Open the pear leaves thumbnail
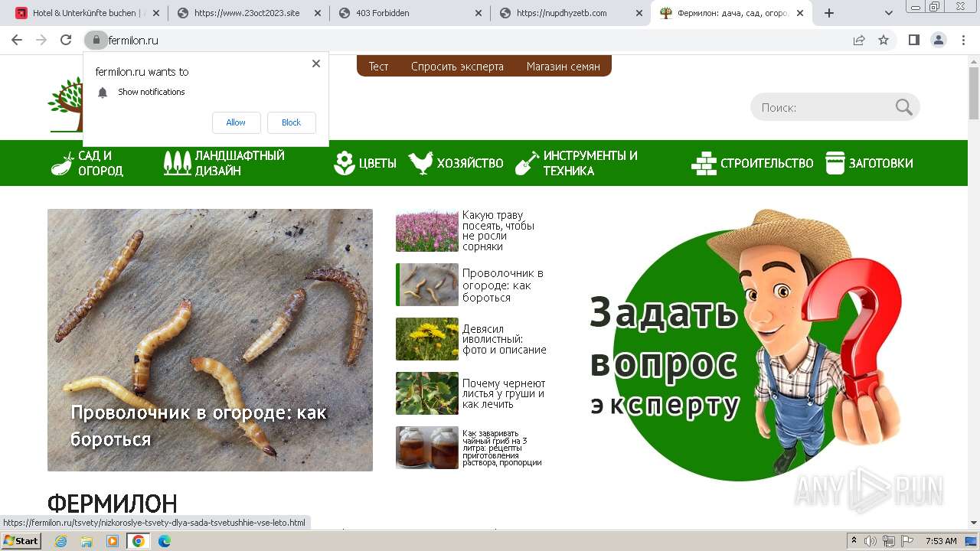This screenshot has height=551, width=980. click(427, 393)
